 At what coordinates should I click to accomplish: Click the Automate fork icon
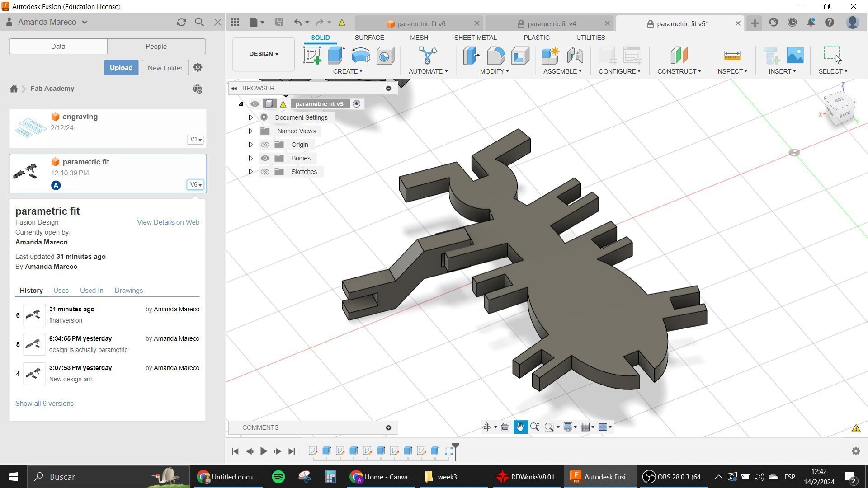click(428, 56)
